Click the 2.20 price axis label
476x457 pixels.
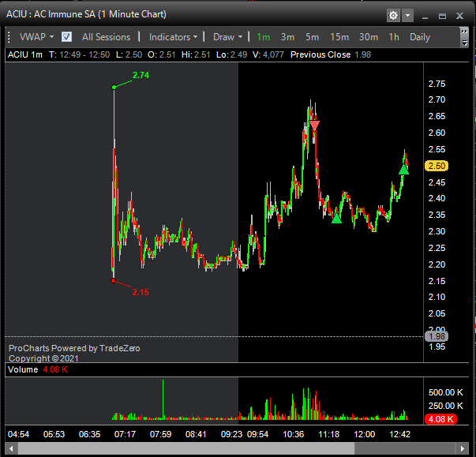[x=437, y=264]
